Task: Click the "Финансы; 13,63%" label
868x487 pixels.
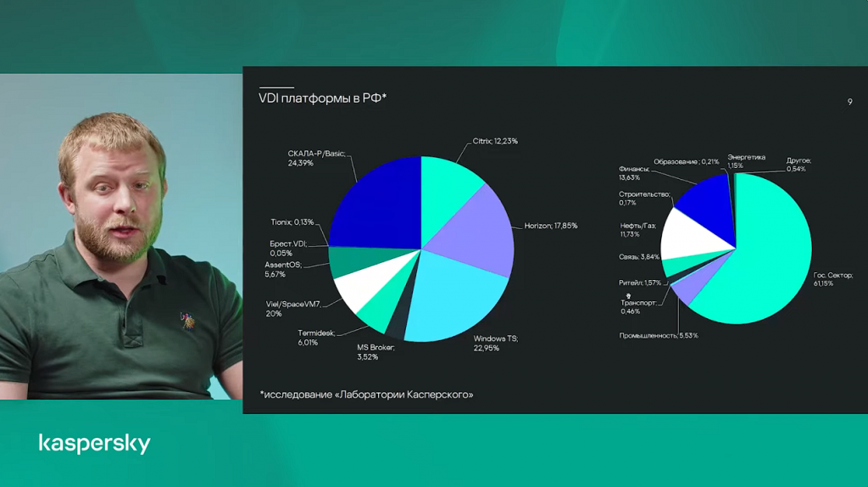Action: (634, 173)
